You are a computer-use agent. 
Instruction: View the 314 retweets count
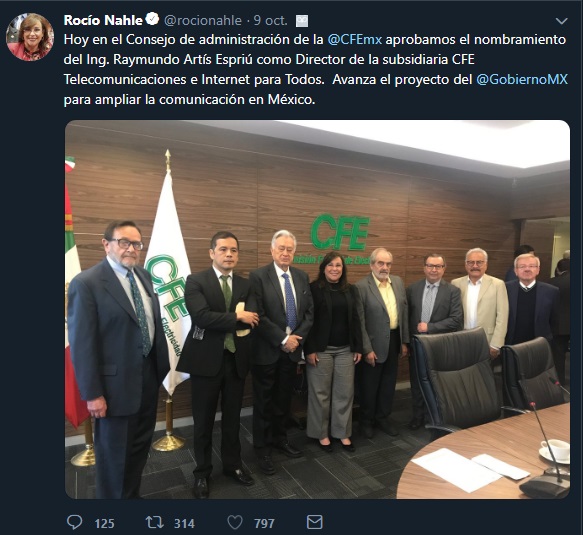click(184, 523)
